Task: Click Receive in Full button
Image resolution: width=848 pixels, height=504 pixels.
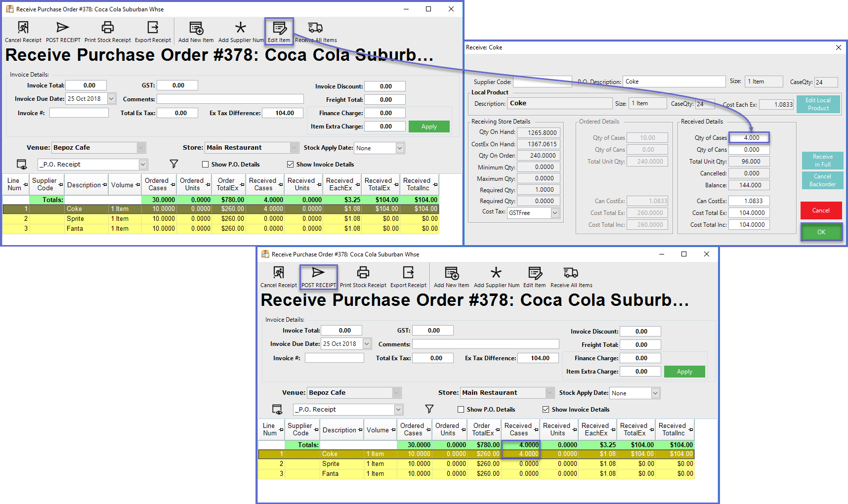Action: 822,161
